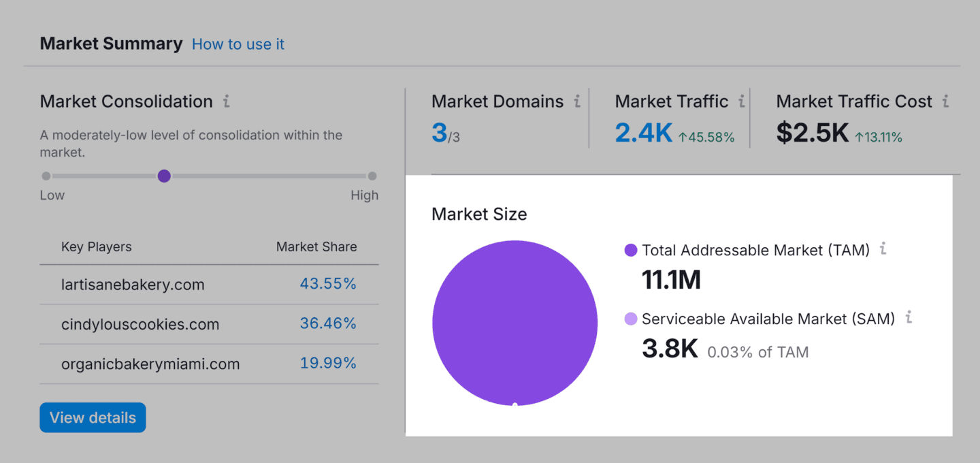The width and height of the screenshot is (980, 463).
Task: Click the 19.99% market share value
Action: coord(328,363)
